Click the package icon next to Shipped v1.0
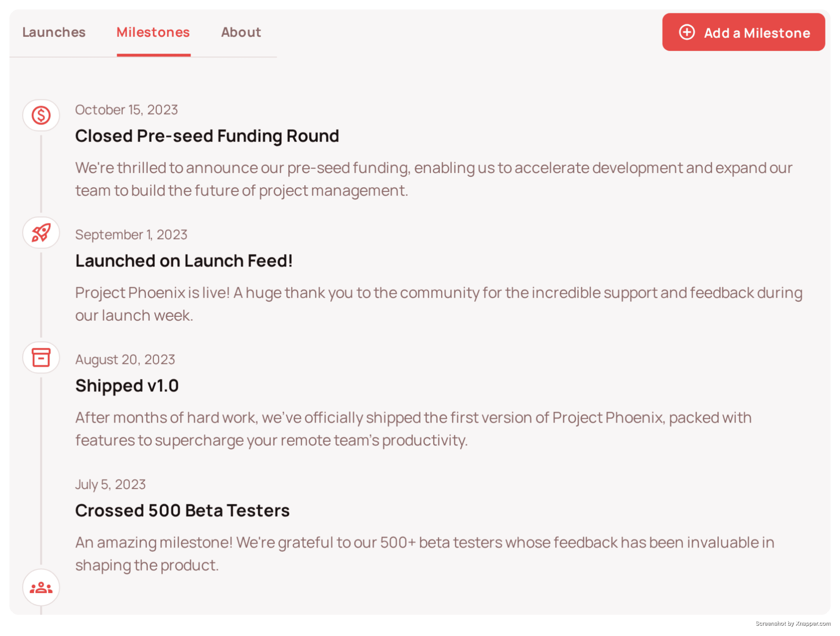Screen dimensions: 840x636 [x=41, y=357]
